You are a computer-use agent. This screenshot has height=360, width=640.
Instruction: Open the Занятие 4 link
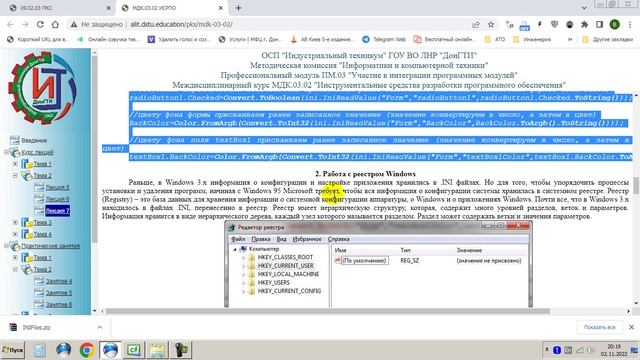pos(59,281)
